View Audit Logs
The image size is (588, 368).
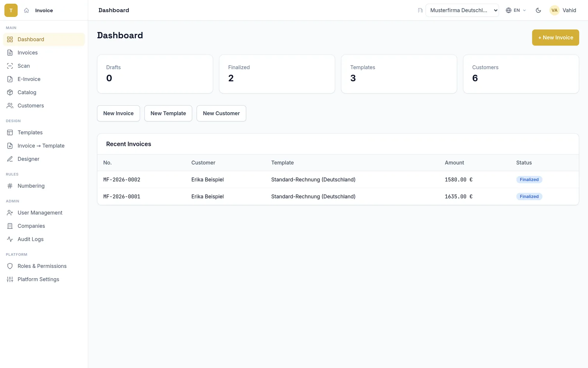[44, 239]
